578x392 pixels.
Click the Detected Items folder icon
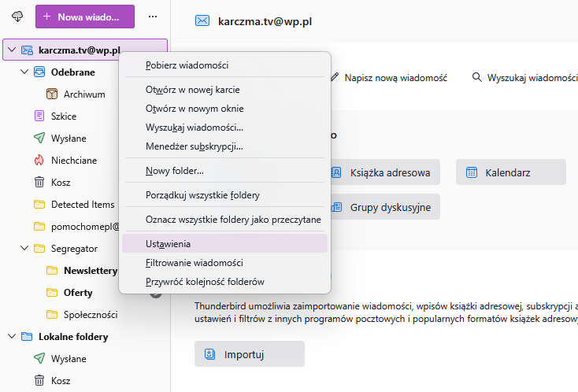point(39,204)
